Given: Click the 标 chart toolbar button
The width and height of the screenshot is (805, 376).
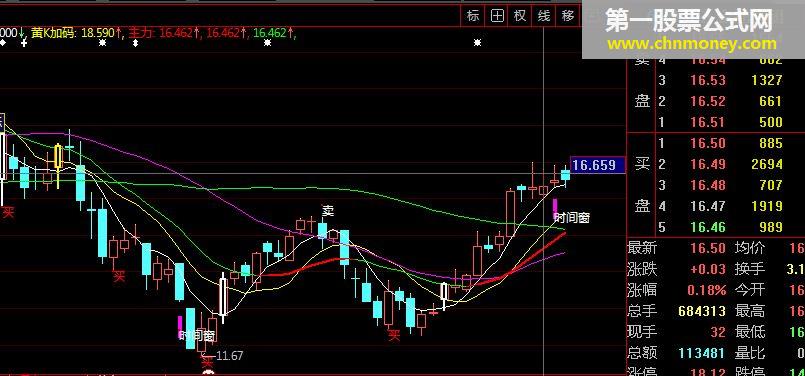Looking at the screenshot, I should 473,16.
